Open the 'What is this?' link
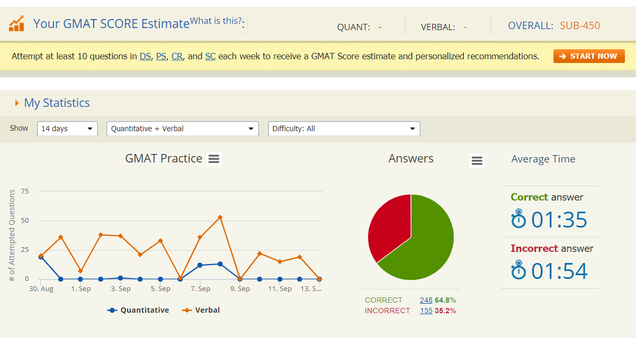 click(x=216, y=21)
